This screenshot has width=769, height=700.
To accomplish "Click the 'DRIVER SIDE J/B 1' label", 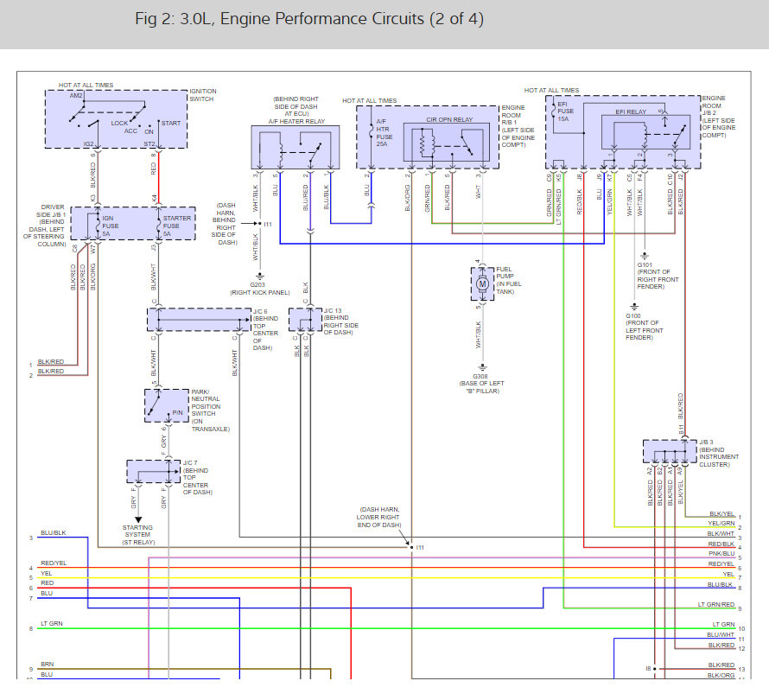I will [45, 226].
